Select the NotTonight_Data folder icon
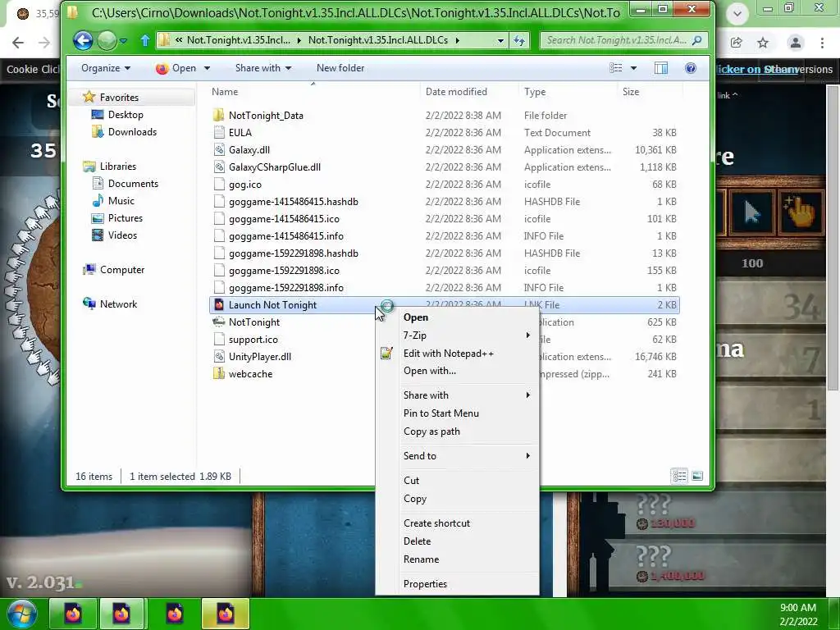The width and height of the screenshot is (840, 630). point(218,115)
